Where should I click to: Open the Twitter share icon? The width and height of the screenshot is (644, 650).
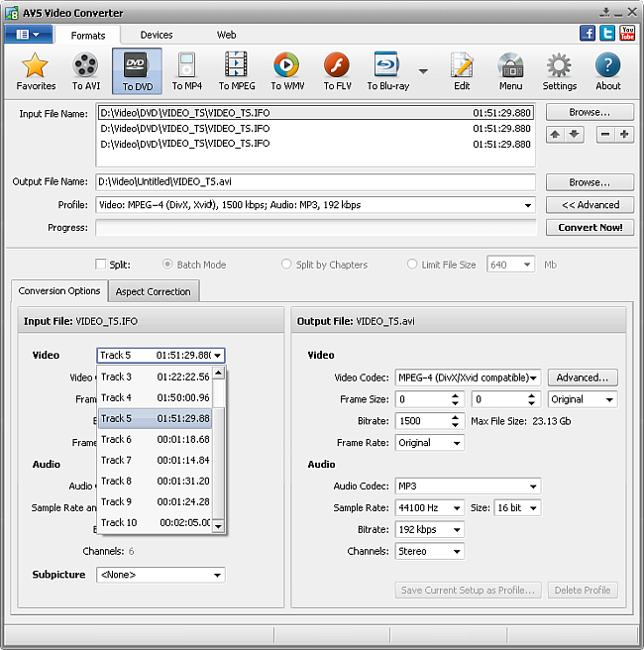(607, 33)
